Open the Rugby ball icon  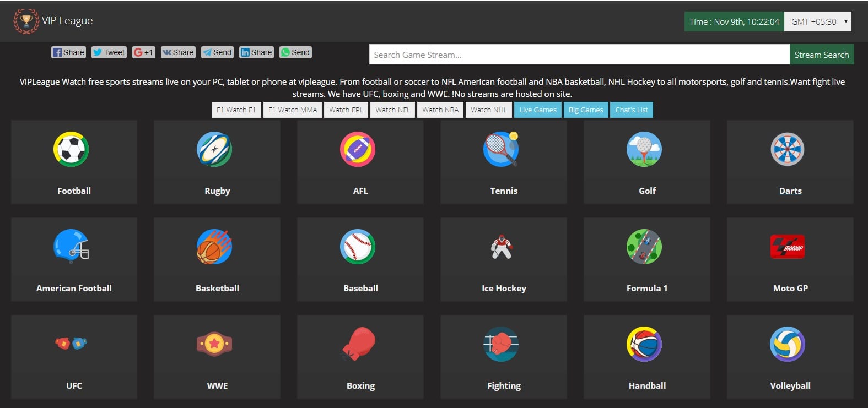tap(214, 149)
